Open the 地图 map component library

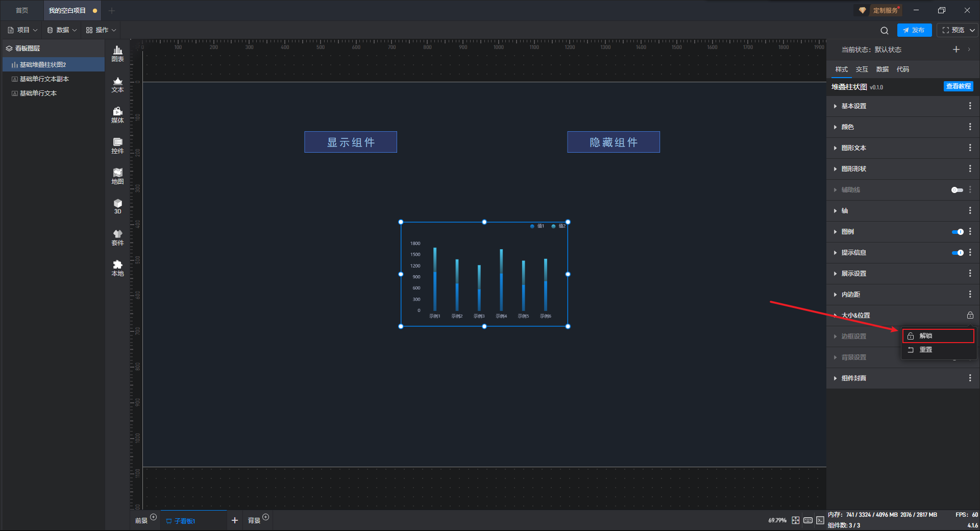click(117, 176)
